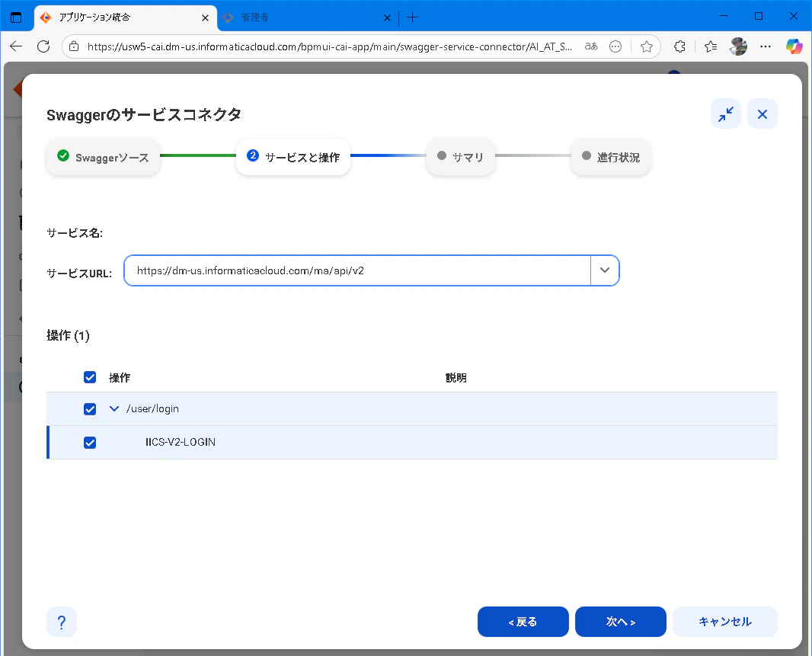Toggle the select-all operations checkbox
Screen dimensions: 812x656
pyautogui.click(x=90, y=377)
